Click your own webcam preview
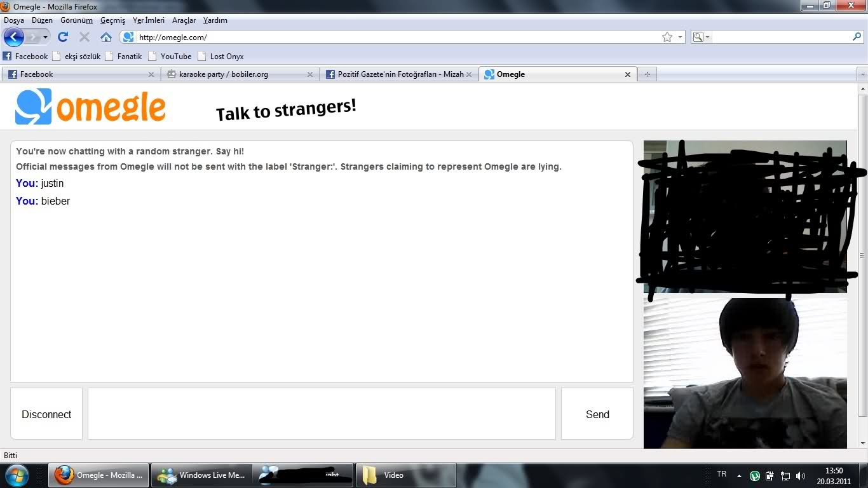This screenshot has width=868, height=488. (x=745, y=373)
